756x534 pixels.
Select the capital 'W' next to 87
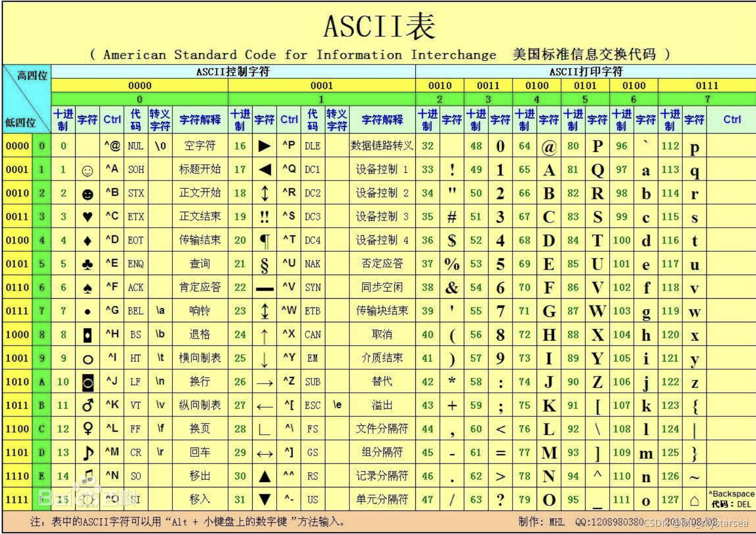[x=597, y=311]
